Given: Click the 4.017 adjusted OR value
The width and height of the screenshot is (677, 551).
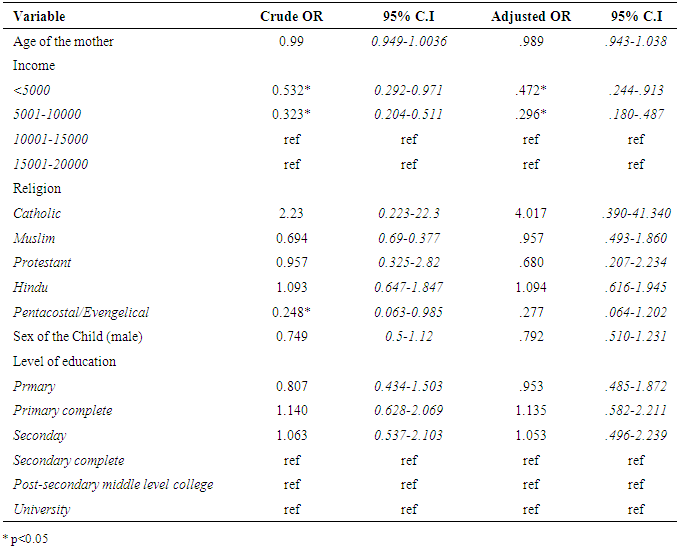Looking at the screenshot, I should [530, 213].
